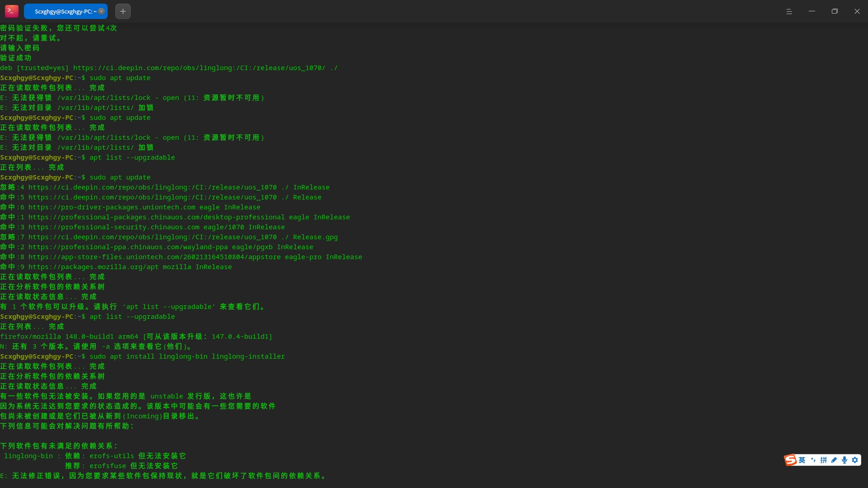
Task: Click the "命中:8" app-store-files line
Action: click(181, 257)
